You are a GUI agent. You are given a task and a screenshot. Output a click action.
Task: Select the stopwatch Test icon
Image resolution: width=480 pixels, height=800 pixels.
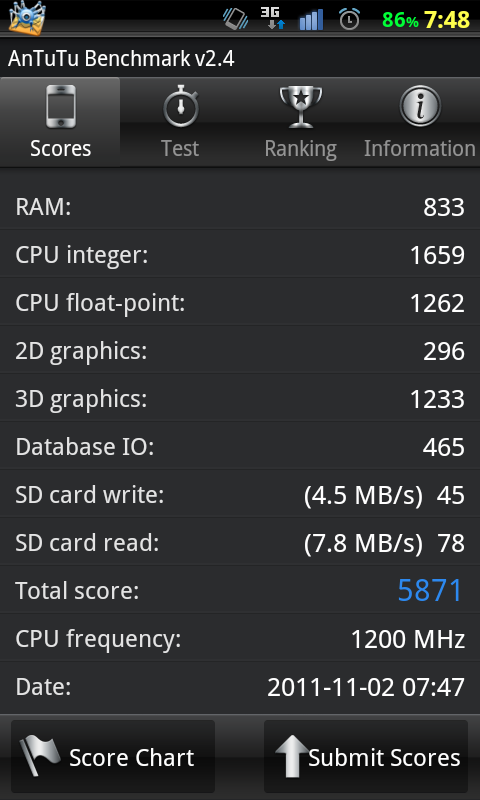pyautogui.click(x=181, y=106)
